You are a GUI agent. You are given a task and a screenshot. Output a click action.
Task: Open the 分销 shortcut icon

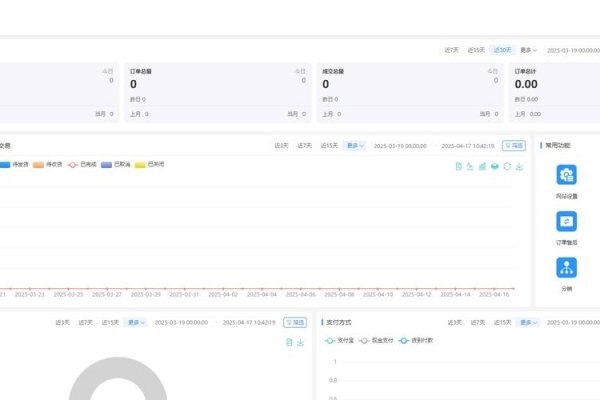[x=566, y=268]
